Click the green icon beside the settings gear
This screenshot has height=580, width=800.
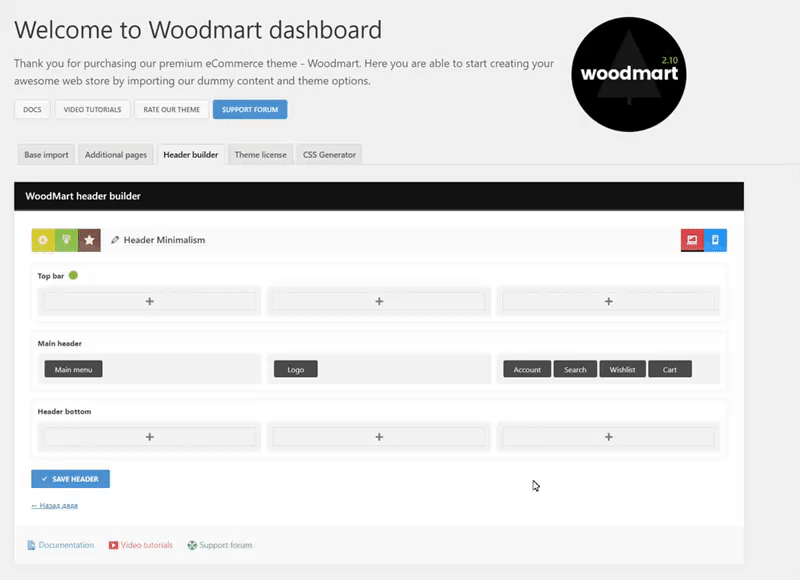(x=66, y=240)
